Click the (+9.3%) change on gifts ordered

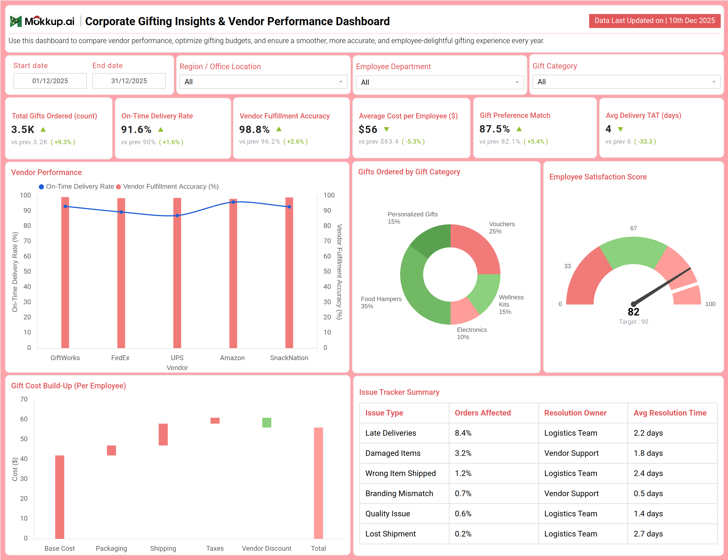pos(63,142)
